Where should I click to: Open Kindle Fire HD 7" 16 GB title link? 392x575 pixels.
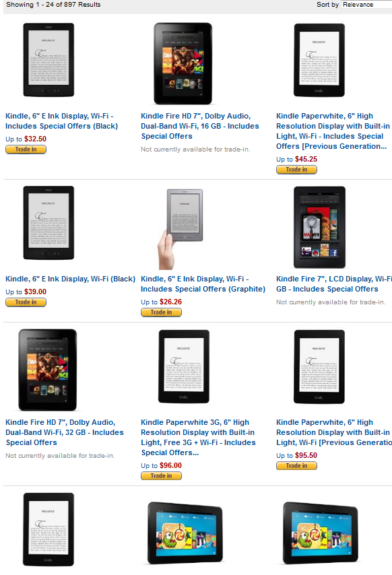click(200, 126)
